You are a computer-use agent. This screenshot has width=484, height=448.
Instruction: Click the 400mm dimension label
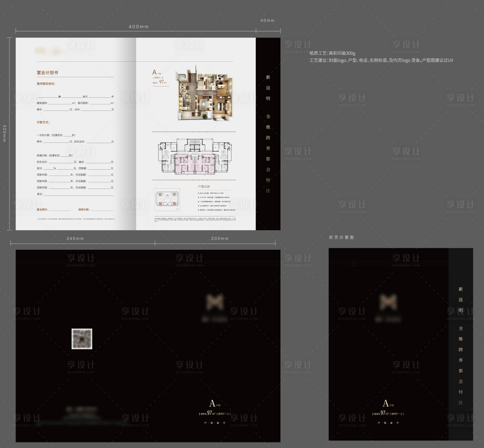point(139,27)
